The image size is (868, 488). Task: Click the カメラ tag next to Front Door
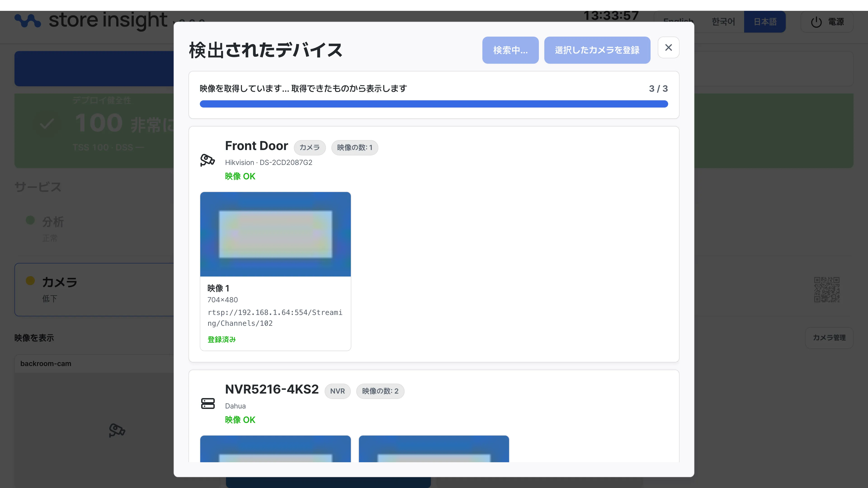309,148
